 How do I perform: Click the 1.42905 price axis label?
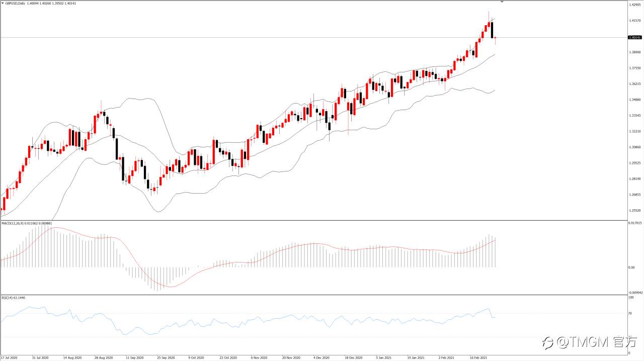635,5
